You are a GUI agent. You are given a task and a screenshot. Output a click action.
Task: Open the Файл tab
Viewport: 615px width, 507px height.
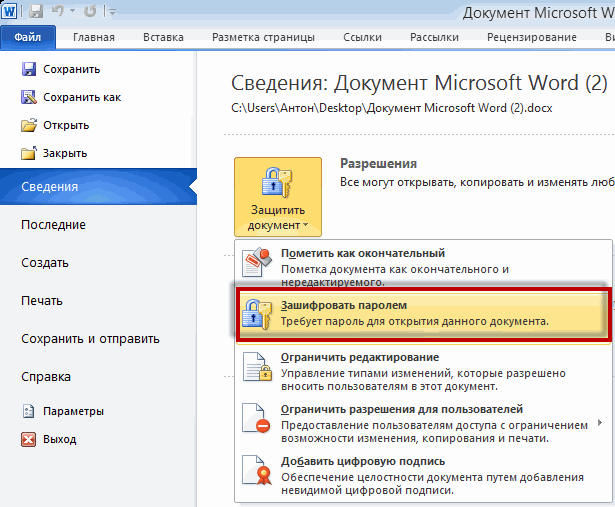[x=28, y=37]
